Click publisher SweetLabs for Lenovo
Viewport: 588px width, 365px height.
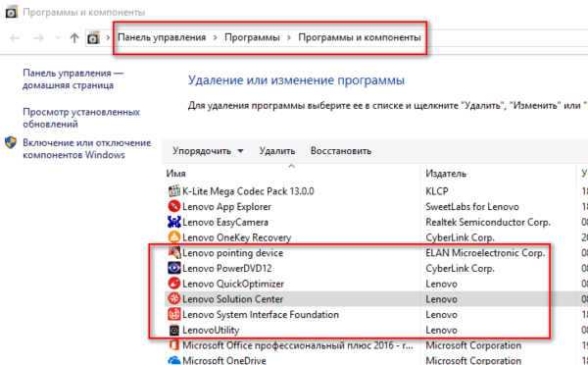pyautogui.click(x=472, y=206)
